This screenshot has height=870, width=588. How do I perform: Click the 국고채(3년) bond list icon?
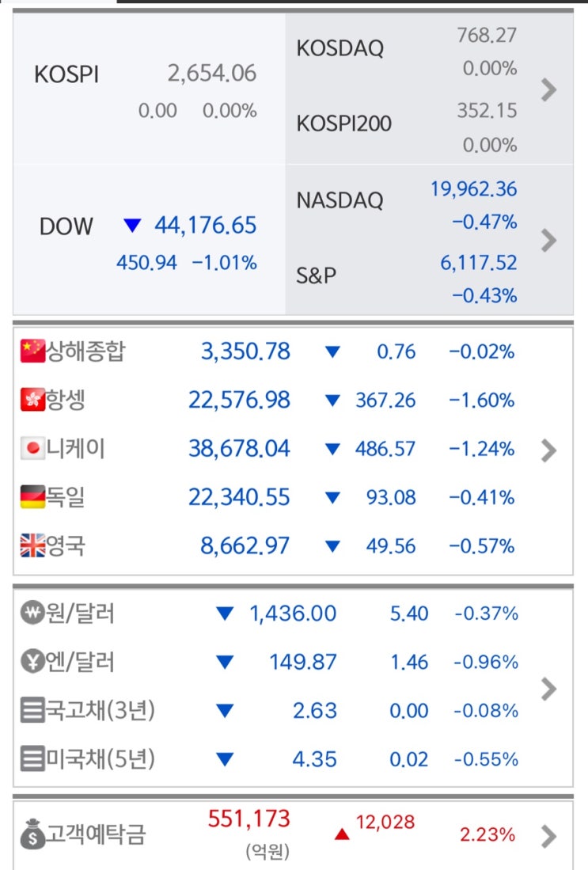point(32,711)
